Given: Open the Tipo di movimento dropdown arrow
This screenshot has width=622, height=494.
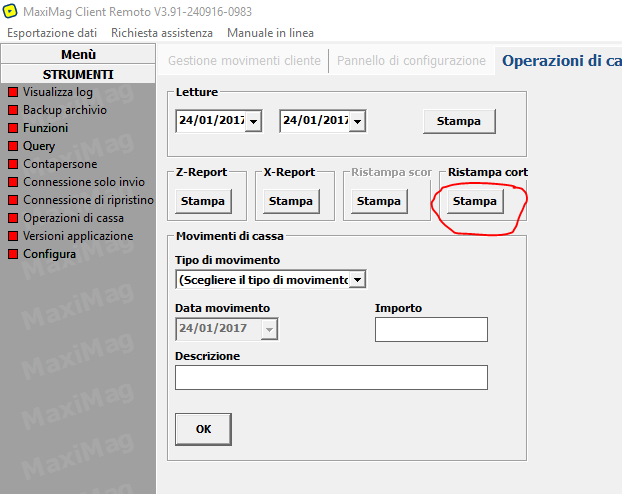Looking at the screenshot, I should pyautogui.click(x=357, y=280).
